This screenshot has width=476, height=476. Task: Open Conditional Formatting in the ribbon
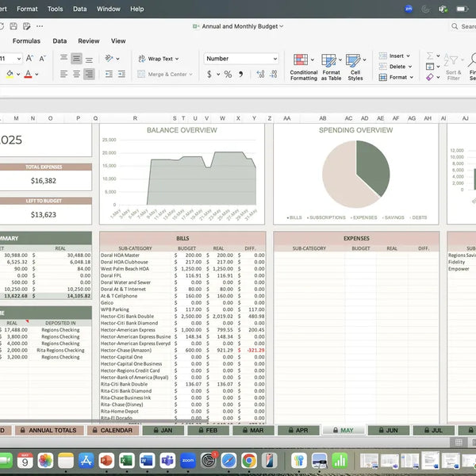[303, 65]
